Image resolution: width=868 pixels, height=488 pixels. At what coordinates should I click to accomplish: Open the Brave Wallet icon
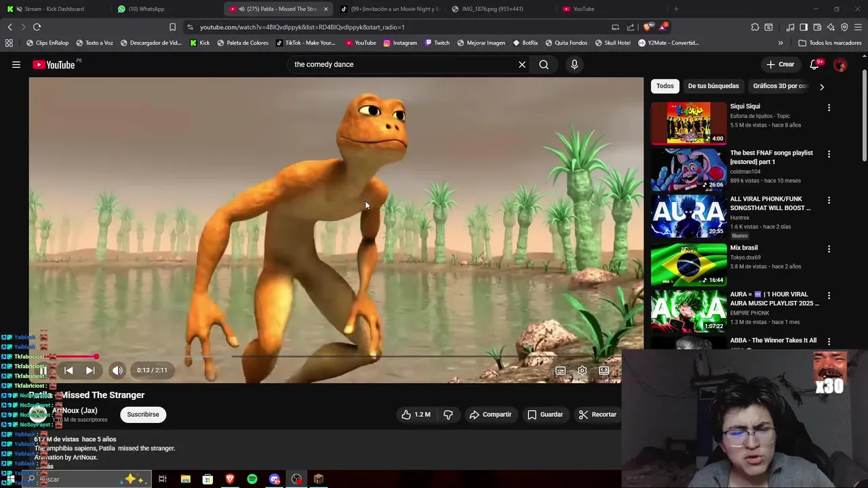[x=817, y=27]
